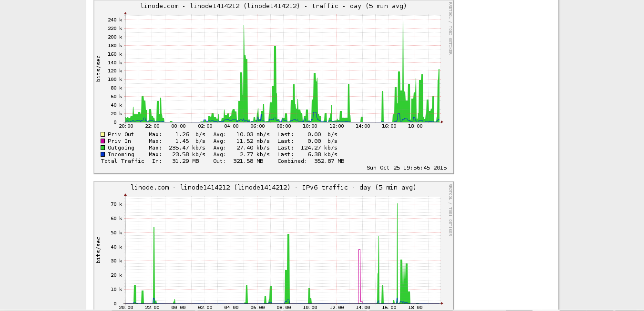644x311 pixels.
Task: Click the Outgoing max value 235.47 kb/s
Action: point(187,148)
